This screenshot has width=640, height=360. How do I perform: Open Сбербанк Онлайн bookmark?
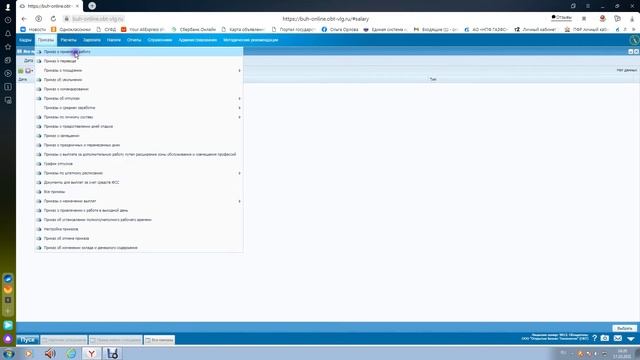click(194, 29)
